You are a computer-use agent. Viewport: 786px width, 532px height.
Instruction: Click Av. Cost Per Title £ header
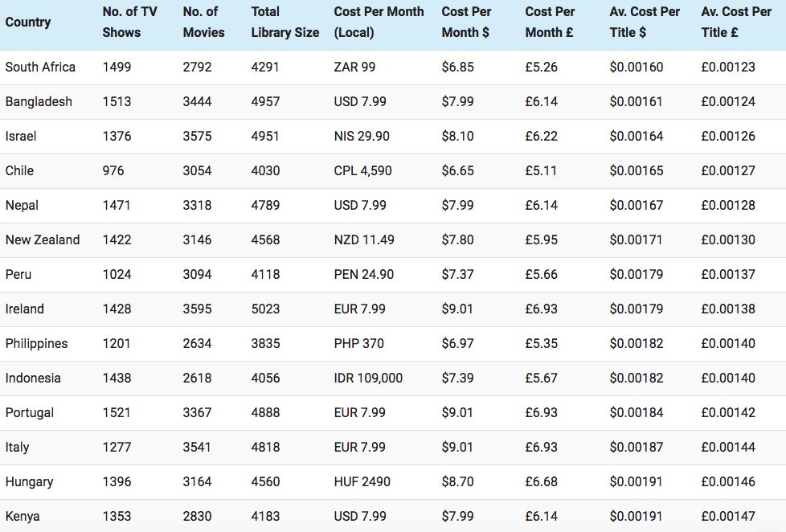736,23
